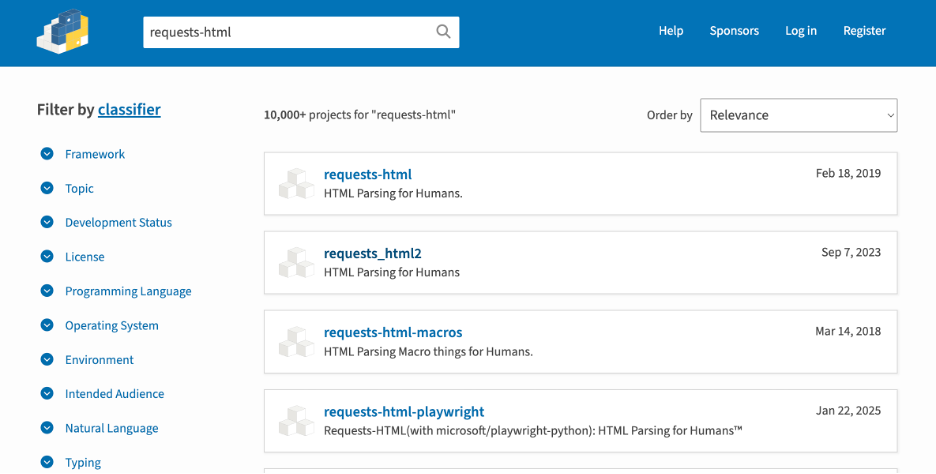The height and width of the screenshot is (474, 936).
Task: Expand the Natural Language chevron
Action: 47,428
